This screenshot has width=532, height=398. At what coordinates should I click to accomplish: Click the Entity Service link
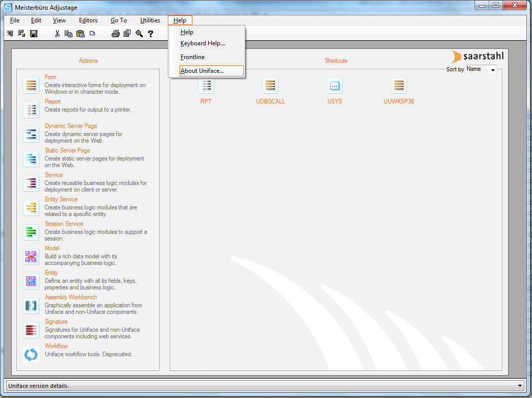click(x=61, y=199)
